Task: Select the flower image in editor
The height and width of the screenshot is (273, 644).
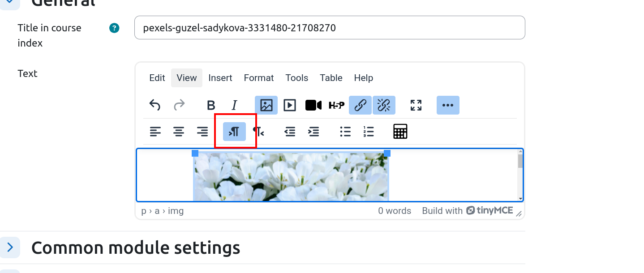Action: pyautogui.click(x=291, y=177)
